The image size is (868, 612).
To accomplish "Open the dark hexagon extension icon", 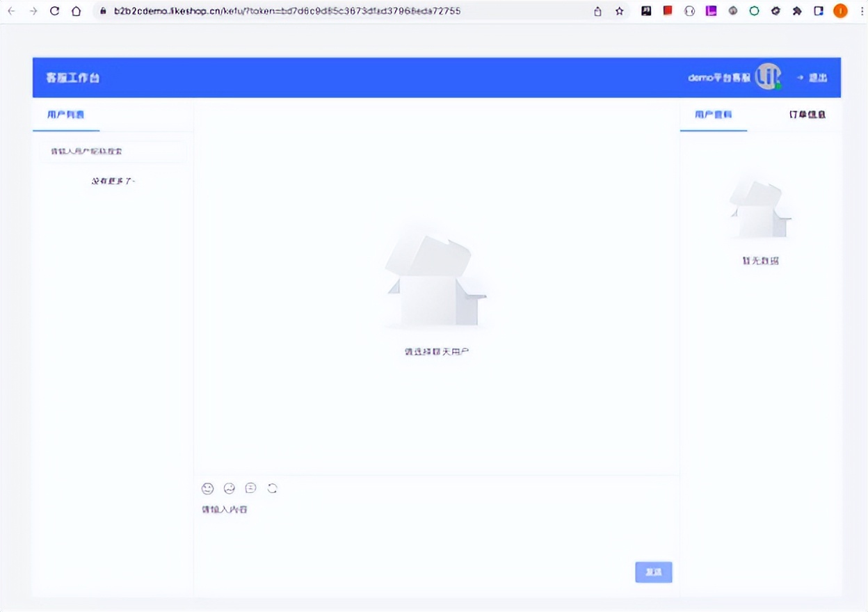I will pyautogui.click(x=775, y=11).
